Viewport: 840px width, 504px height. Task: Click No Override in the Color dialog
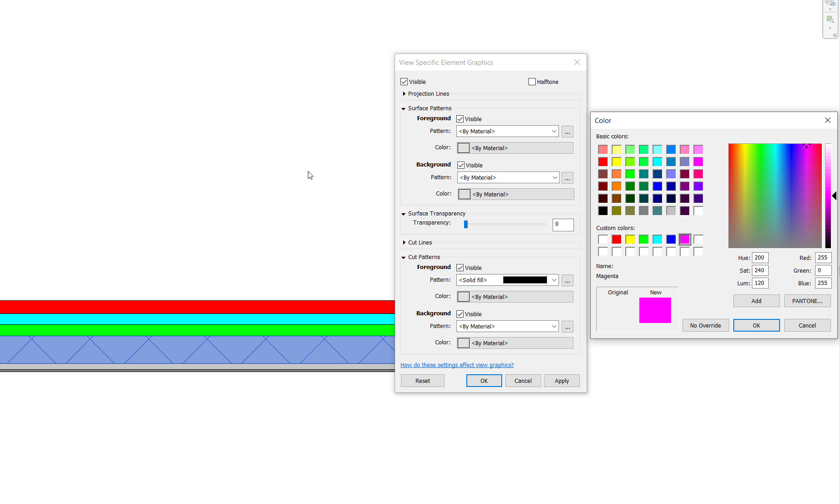tap(705, 325)
